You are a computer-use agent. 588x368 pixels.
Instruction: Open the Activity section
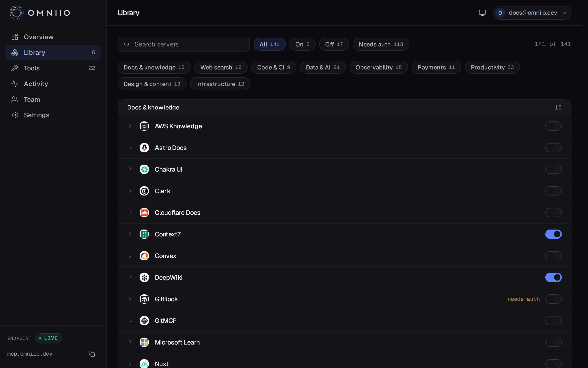pos(53,84)
